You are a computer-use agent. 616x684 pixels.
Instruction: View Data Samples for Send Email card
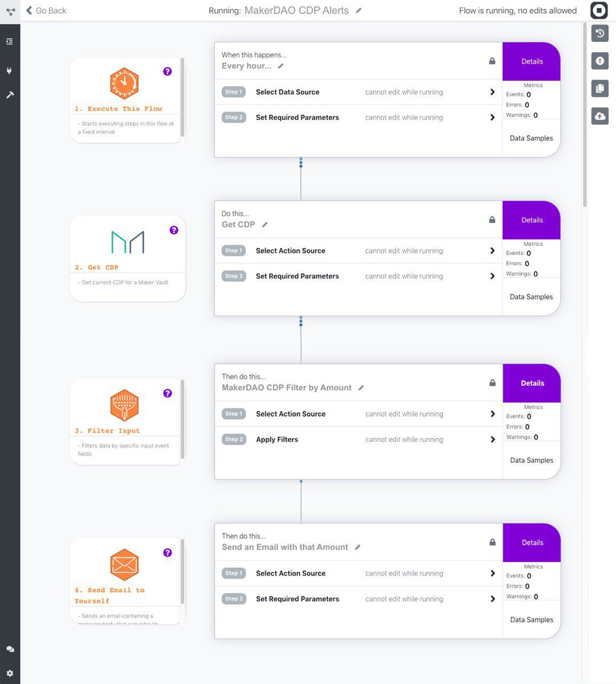(x=532, y=620)
